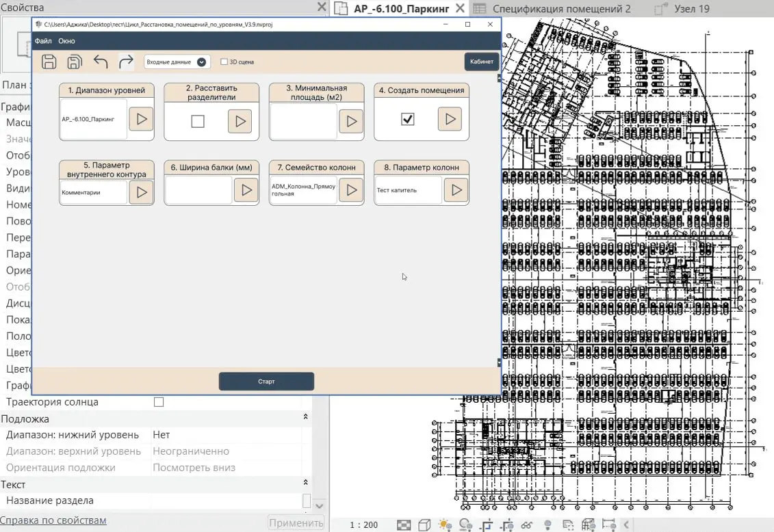Expand the view control bar chevron
The width and height of the screenshot is (774, 532).
click(626, 525)
